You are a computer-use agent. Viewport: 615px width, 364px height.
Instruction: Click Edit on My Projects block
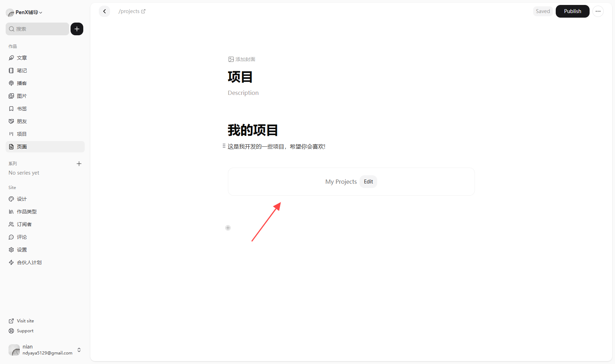tap(368, 182)
